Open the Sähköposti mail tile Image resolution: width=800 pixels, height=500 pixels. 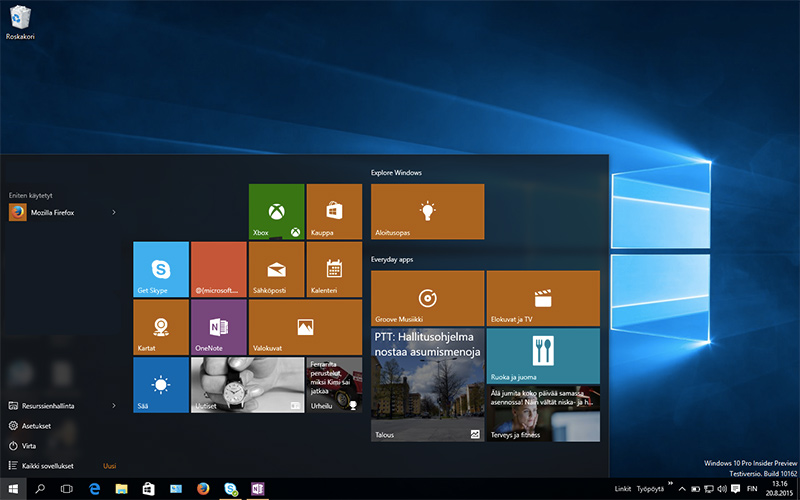[276, 269]
